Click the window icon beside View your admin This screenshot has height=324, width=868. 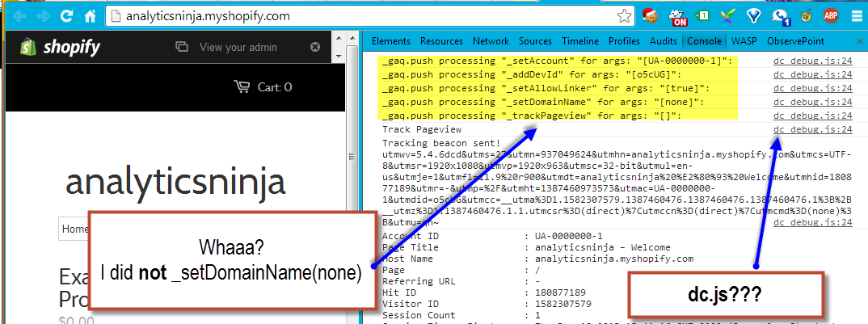coord(182,47)
